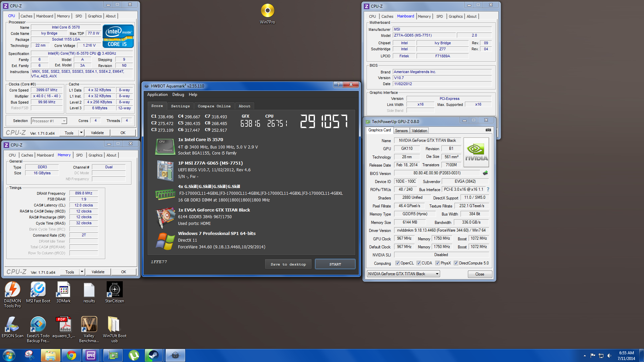Image resolution: width=644 pixels, height=362 pixels.
Task: Open the Win7Pro disc icon on desktop
Action: pyautogui.click(x=267, y=14)
